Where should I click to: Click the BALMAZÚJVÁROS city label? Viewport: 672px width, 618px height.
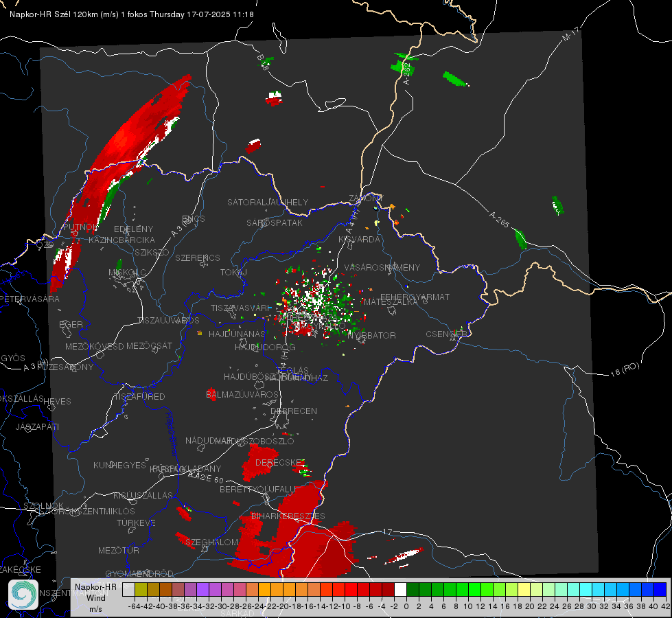(242, 394)
